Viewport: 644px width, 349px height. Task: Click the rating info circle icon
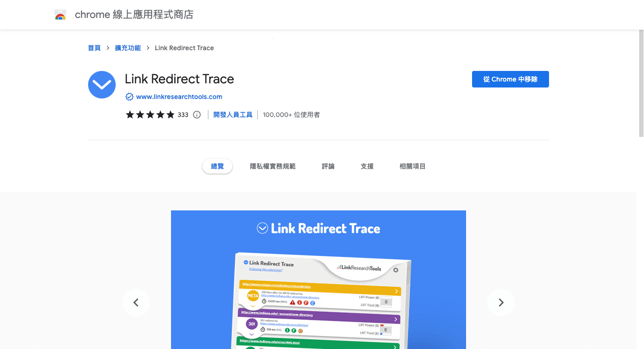[x=197, y=115]
